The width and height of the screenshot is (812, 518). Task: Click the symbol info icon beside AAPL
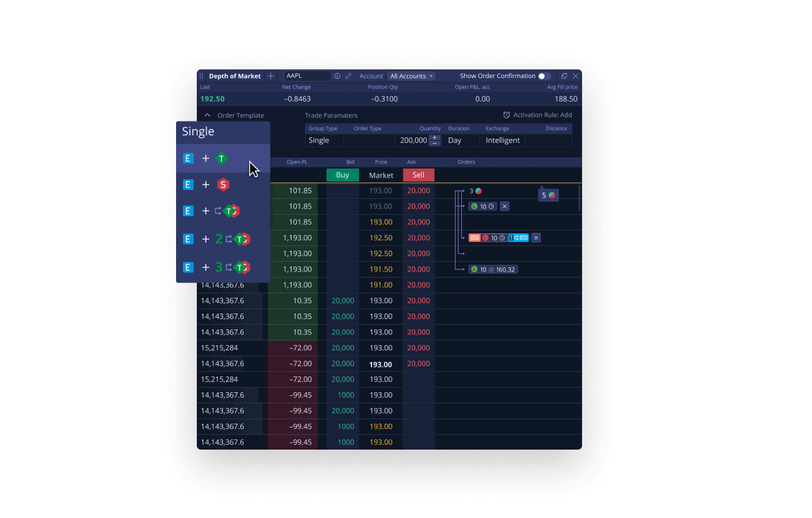[x=337, y=76]
